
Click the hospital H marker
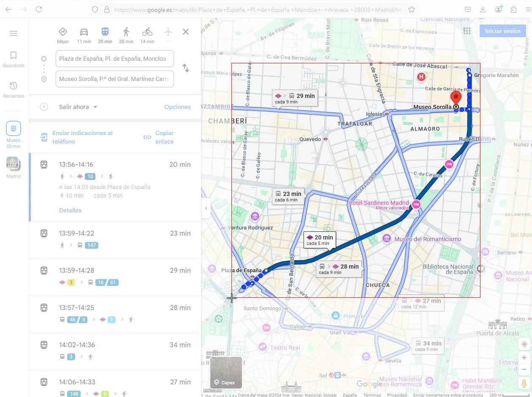coord(421,77)
